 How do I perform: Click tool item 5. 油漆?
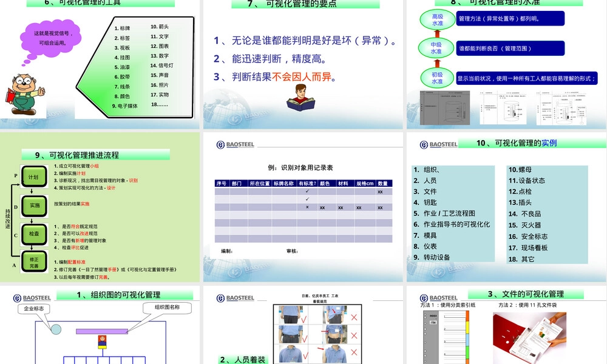(x=122, y=67)
